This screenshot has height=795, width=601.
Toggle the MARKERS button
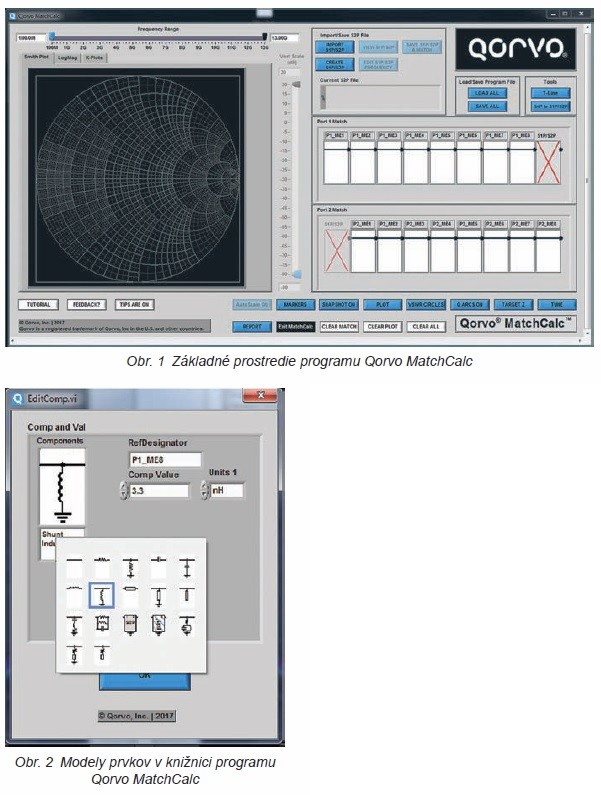point(295,305)
